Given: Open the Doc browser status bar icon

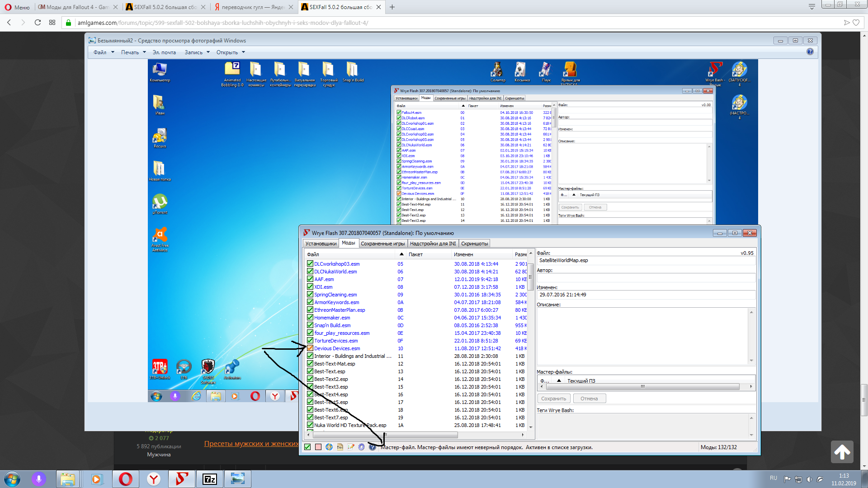Looking at the screenshot, I should pos(340,447).
